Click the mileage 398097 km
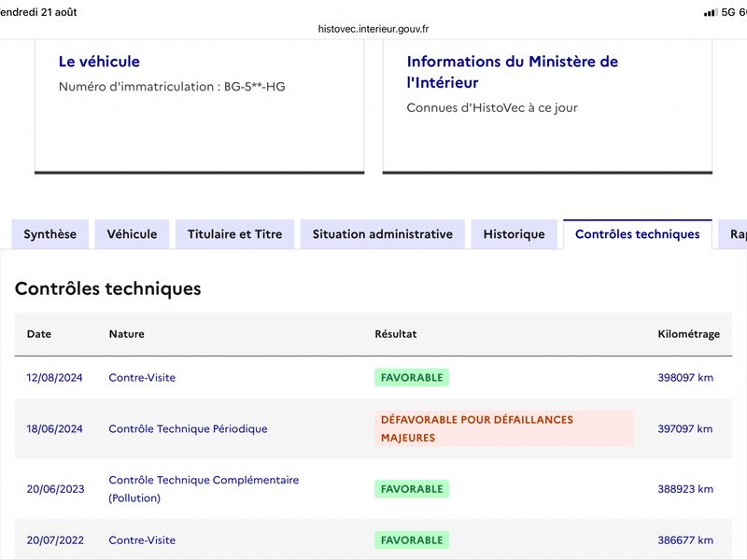This screenshot has width=747, height=560. point(685,378)
